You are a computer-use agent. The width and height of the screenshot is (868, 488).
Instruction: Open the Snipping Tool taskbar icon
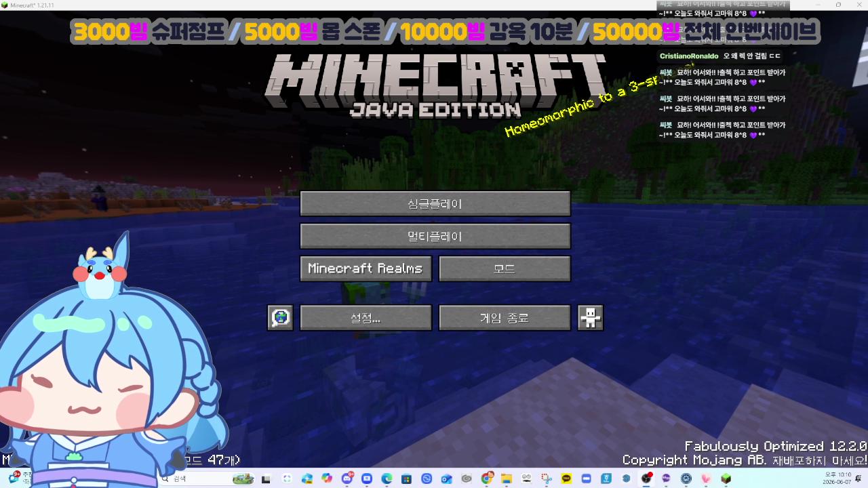(x=547, y=479)
